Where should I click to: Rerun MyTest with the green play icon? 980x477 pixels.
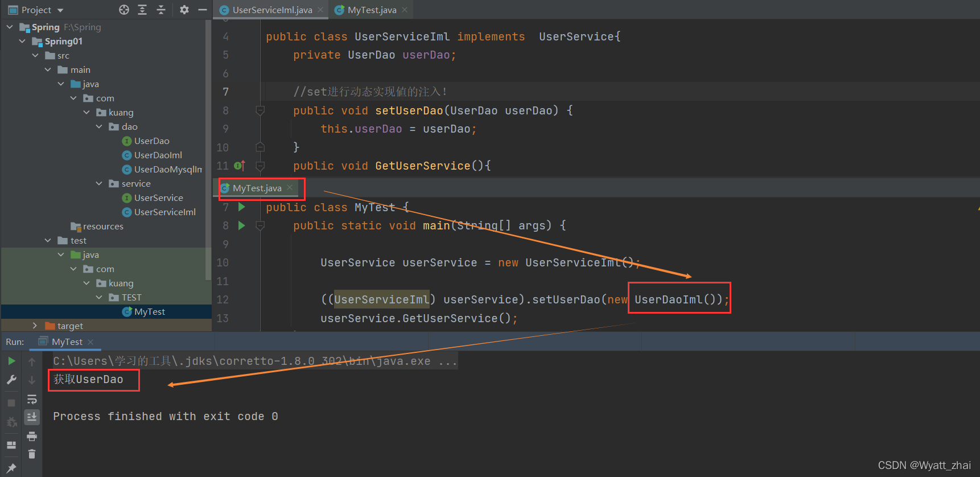click(x=11, y=361)
